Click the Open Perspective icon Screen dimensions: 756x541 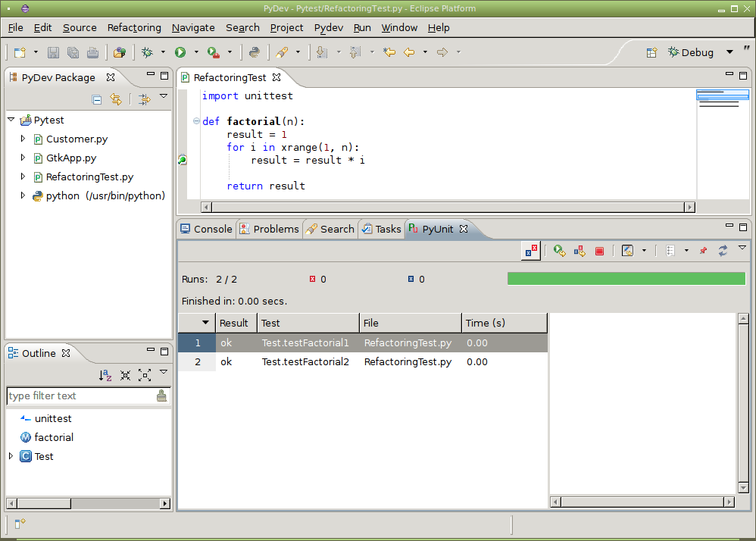[x=651, y=52]
